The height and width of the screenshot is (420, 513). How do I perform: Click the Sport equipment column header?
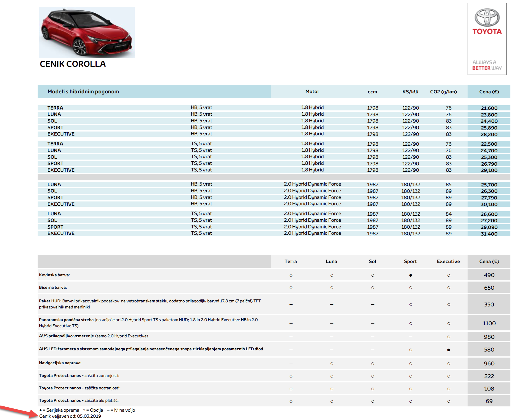[410, 261]
